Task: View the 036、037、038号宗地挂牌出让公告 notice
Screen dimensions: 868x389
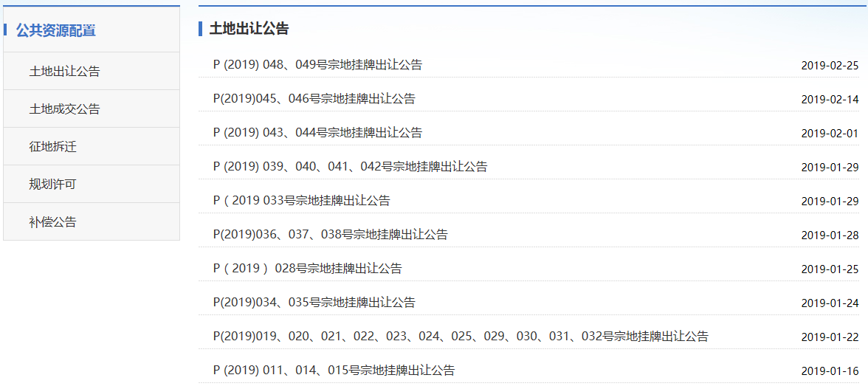Action: [x=330, y=235]
